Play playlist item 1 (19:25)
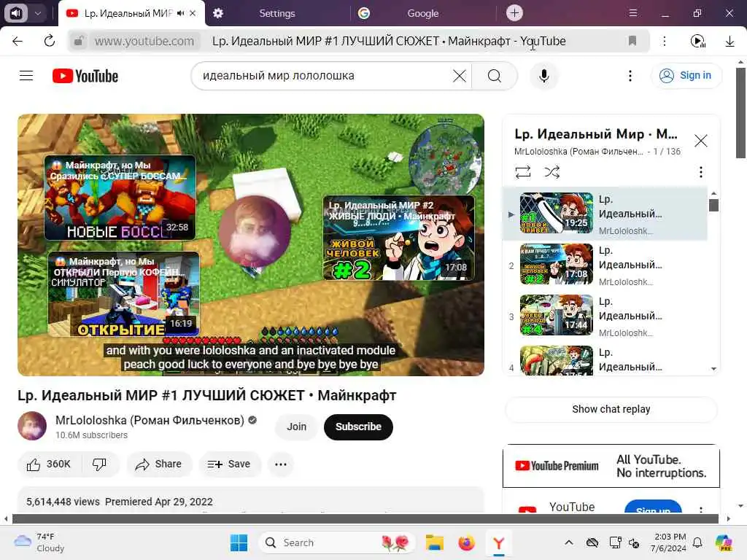Screen dimensions: 747x560 [605, 214]
